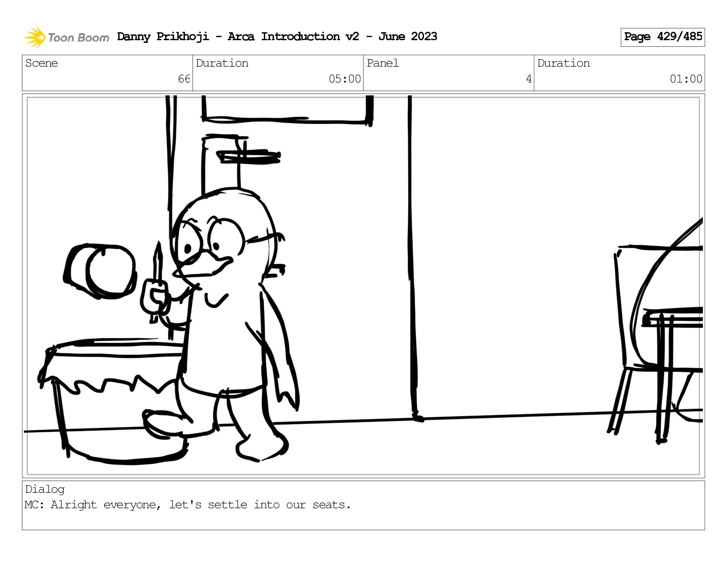Click the 'Dialog' label

pyautogui.click(x=45, y=489)
